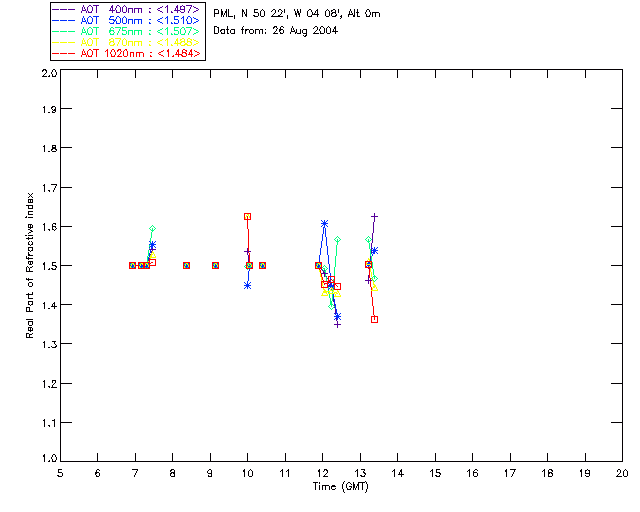Click the yellow triangle near time 13.4

point(374,287)
